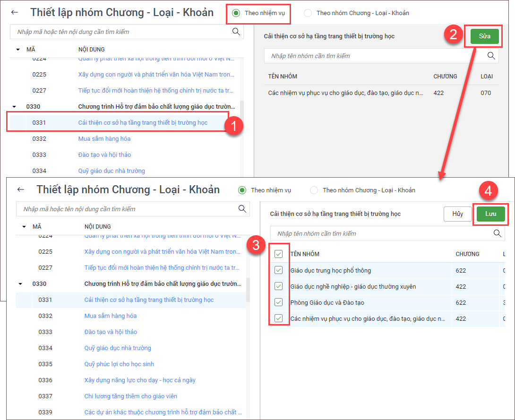Collapse the 0330 group in top tree
The width and height of the screenshot is (515, 420).
14,107
